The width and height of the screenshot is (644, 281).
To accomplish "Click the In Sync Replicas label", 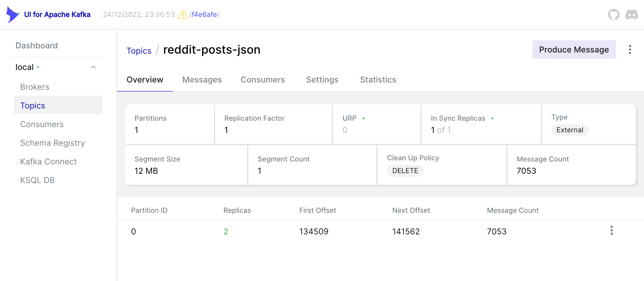I will 458,118.
